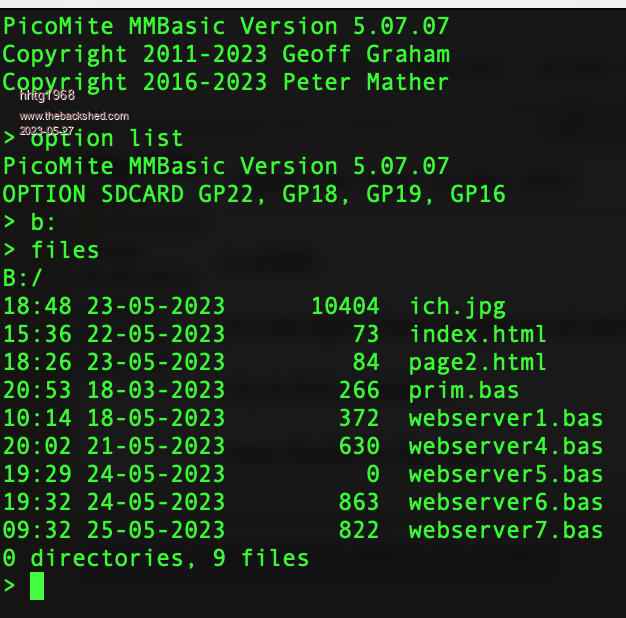Click the 10404 file size value
The height and width of the screenshot is (618, 626).
(345, 306)
